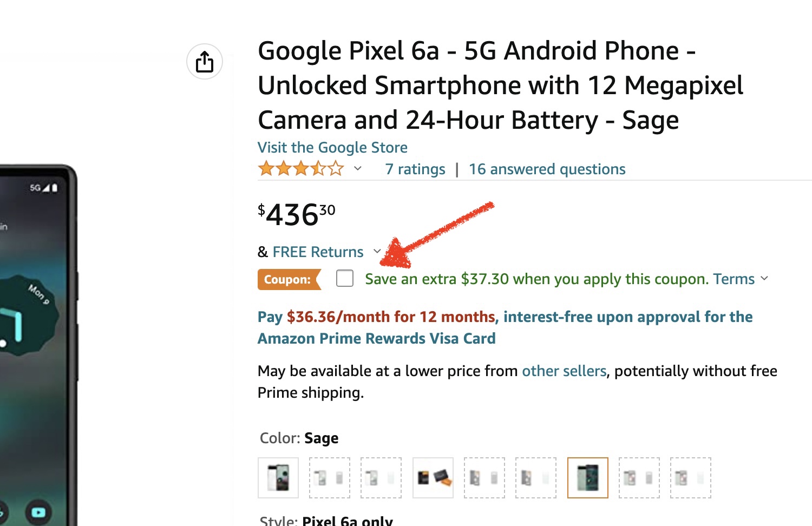
Task: Open the rating breakdown chevron beside stars
Action: point(358,168)
